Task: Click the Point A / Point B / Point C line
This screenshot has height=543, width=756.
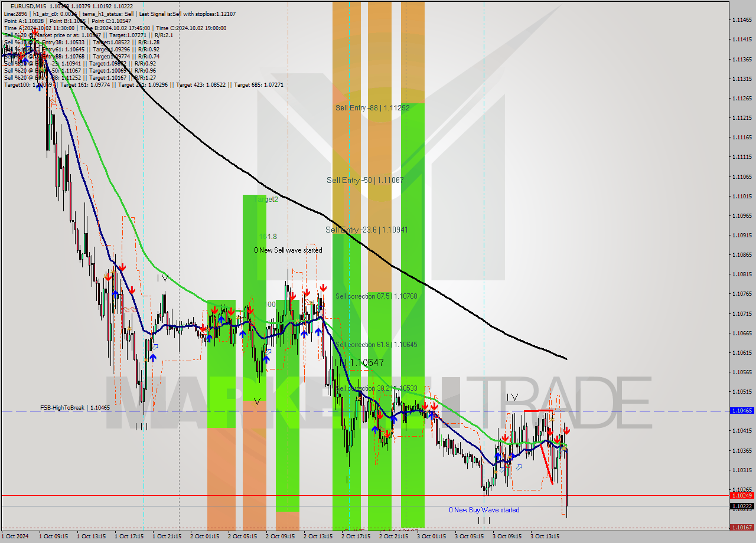Action: click(67, 21)
